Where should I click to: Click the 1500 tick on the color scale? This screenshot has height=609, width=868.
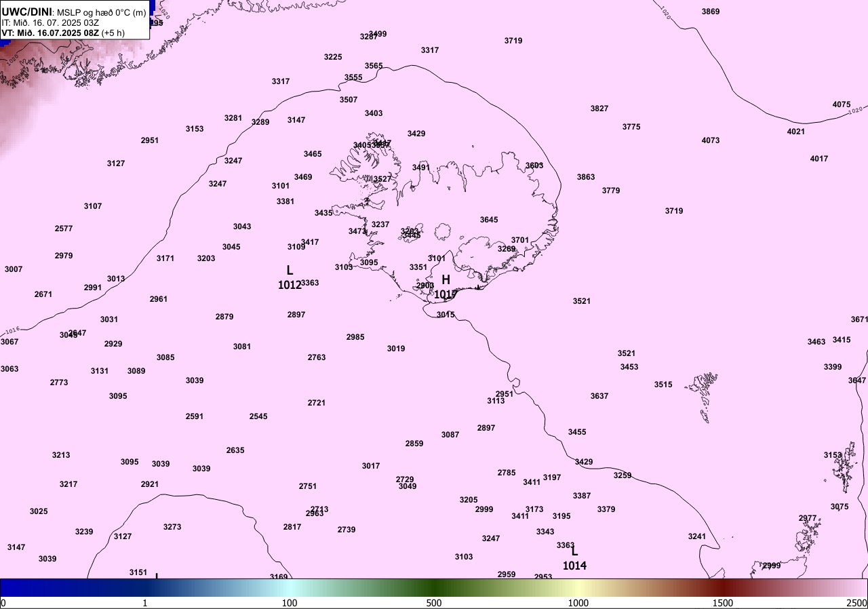(723, 603)
